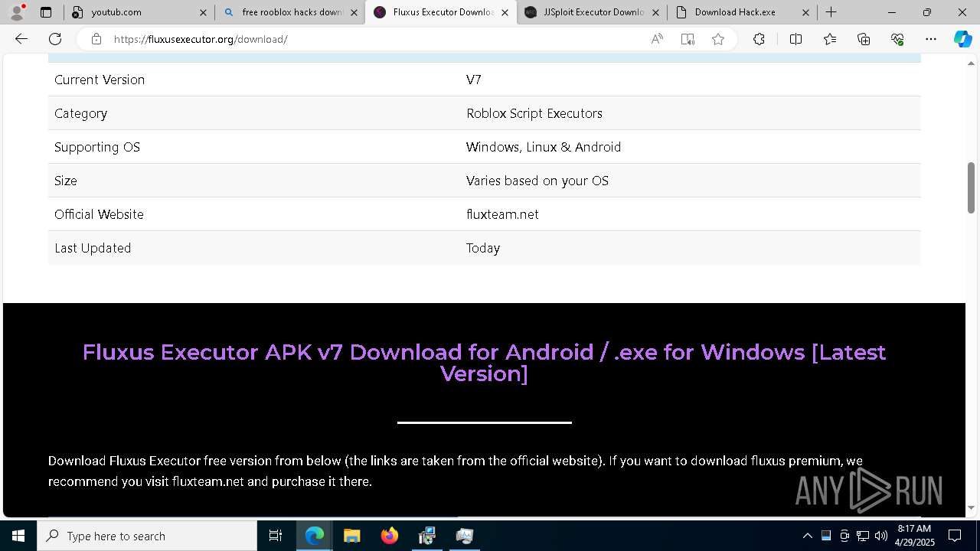
Task: Select the 'fluxteam.net' official website cell
Action: 502,214
